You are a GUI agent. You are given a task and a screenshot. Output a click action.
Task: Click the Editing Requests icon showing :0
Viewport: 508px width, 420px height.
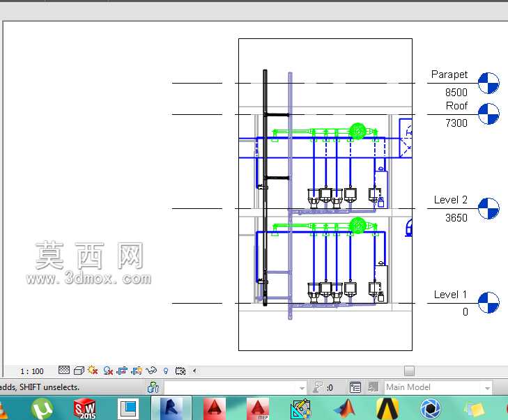click(x=323, y=387)
